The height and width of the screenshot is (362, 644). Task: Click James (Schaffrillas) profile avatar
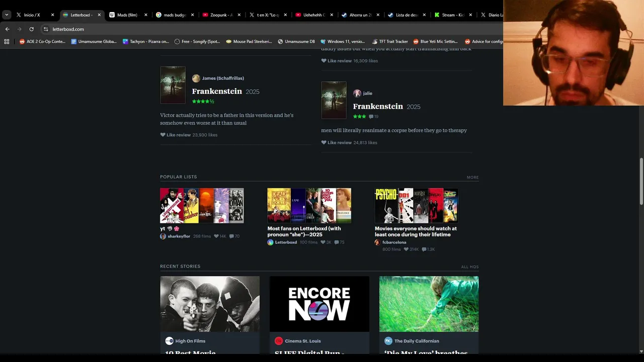coord(196,78)
